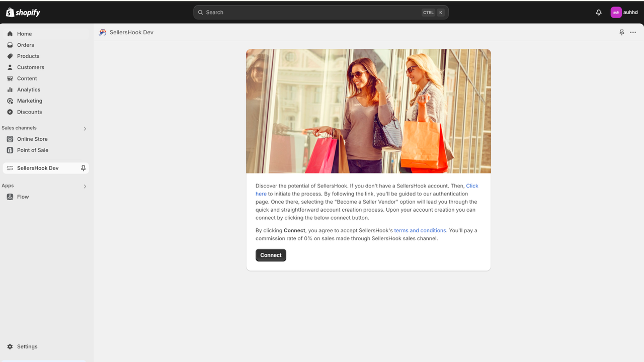
Task: Expand the Apps section chevron
Action: coord(85,187)
